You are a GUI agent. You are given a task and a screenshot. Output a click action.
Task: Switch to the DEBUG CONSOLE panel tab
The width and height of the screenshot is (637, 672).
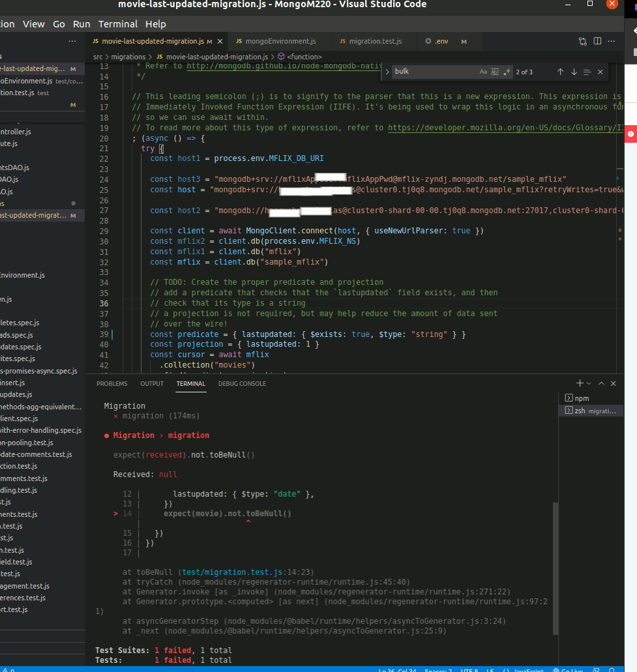point(242,384)
